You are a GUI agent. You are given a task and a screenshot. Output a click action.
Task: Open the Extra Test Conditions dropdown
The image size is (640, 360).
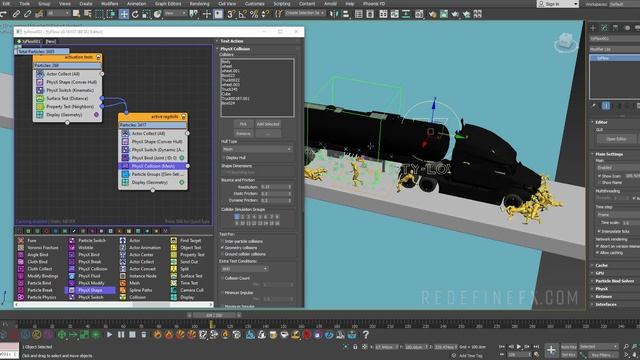[244, 269]
